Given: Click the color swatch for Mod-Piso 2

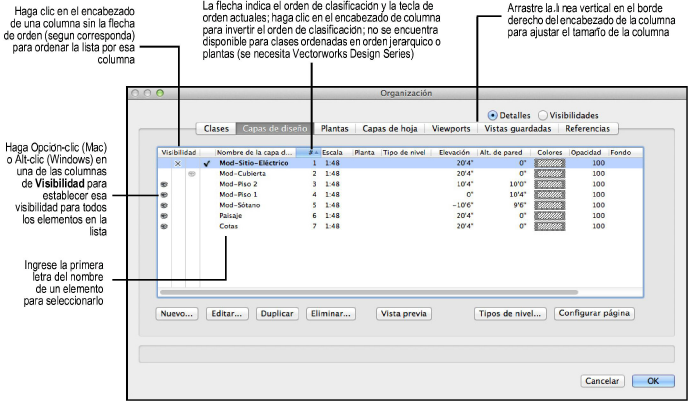Looking at the screenshot, I should [549, 185].
